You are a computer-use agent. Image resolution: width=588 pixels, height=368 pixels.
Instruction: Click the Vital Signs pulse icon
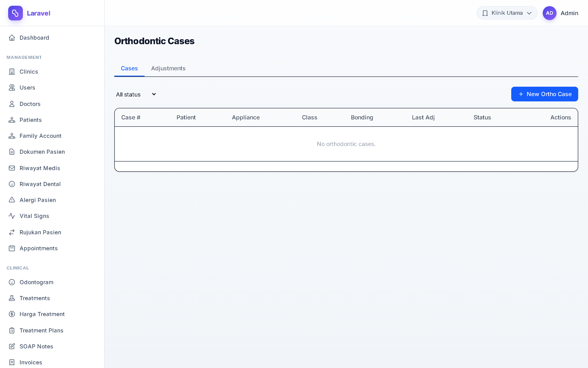12,216
